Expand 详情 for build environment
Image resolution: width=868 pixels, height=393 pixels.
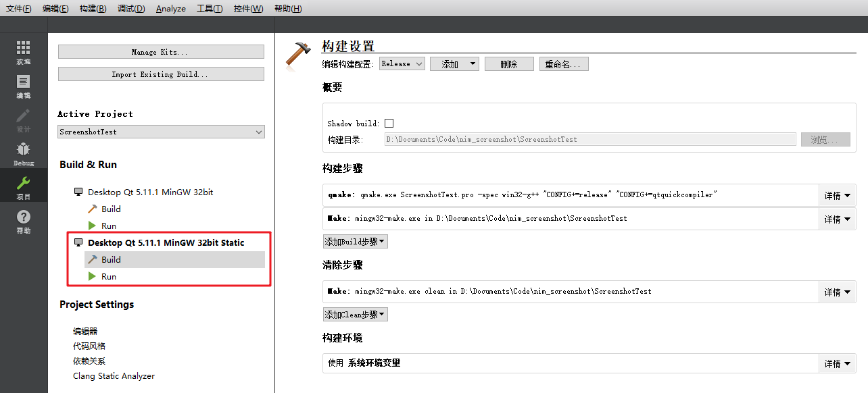point(838,363)
